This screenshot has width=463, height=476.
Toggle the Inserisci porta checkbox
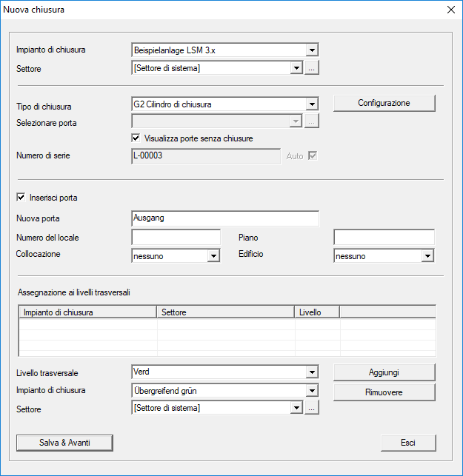21,198
